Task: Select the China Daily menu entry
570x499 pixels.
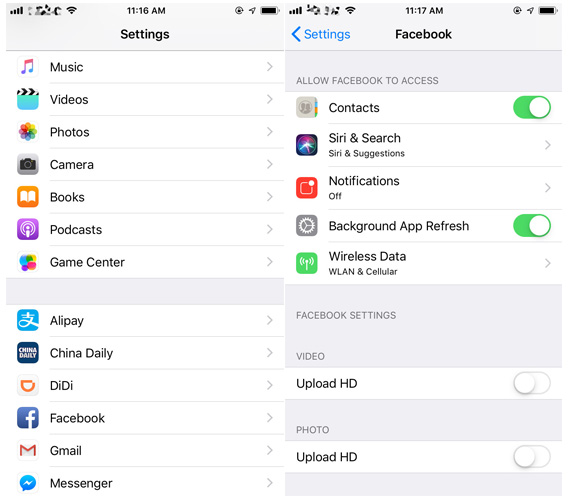Action: pos(145,353)
